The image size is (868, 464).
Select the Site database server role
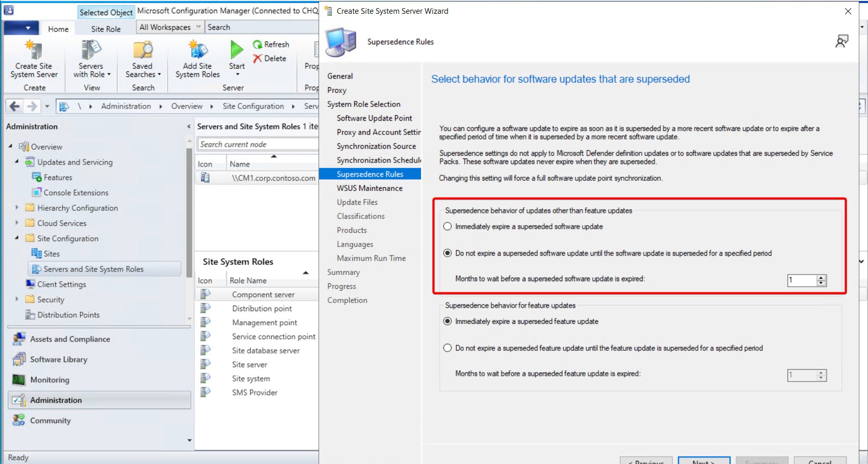click(x=266, y=350)
